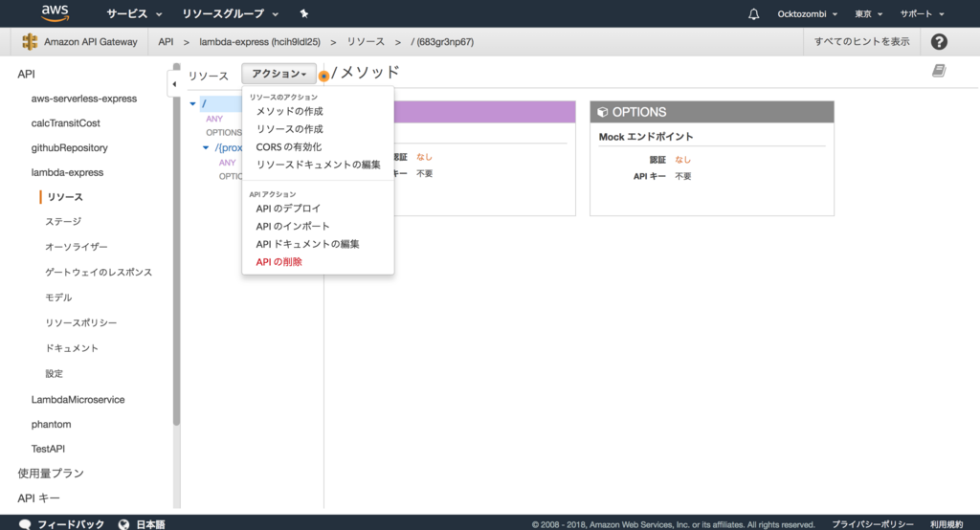Screen dimensions: 980x530
Task: Go to API breadcrumb link
Action: [166, 42]
